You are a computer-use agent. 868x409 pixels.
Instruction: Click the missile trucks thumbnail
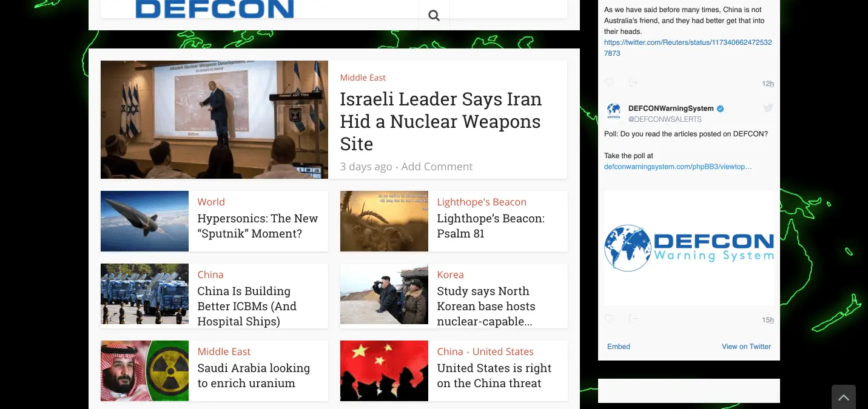click(x=144, y=294)
